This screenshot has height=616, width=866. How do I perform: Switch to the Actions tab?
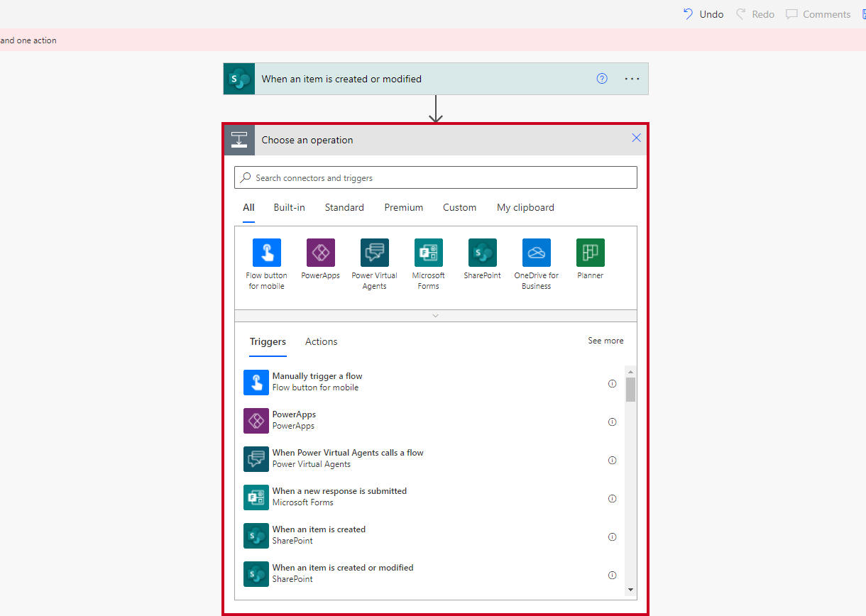pyautogui.click(x=322, y=341)
